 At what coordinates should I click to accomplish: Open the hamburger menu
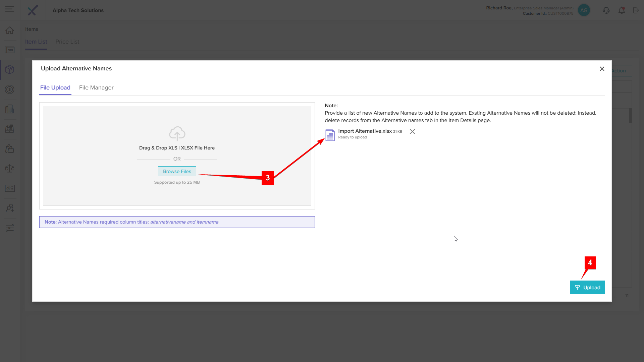click(10, 9)
